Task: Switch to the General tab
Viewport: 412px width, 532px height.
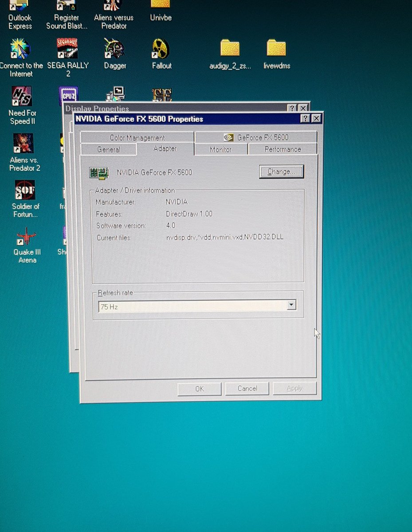Action: (x=109, y=149)
